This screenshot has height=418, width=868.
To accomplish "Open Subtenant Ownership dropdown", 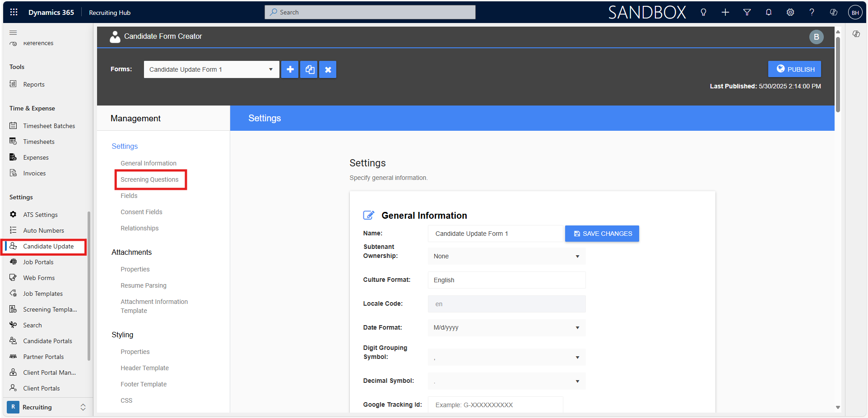I will point(506,256).
